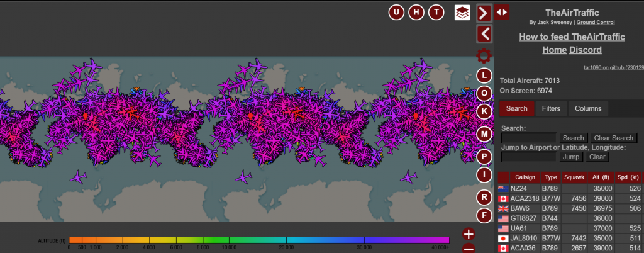
Task: Toggle the T button at the top
Action: click(x=435, y=13)
